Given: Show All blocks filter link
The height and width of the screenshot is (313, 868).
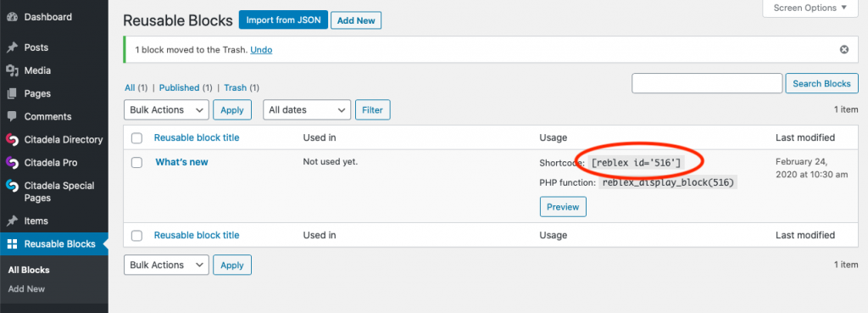Looking at the screenshot, I should click(x=130, y=87).
